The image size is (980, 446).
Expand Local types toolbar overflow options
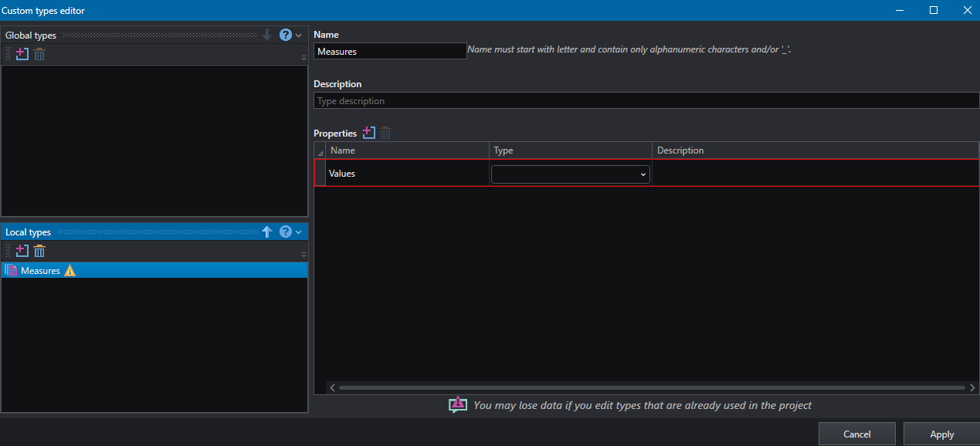(303, 254)
